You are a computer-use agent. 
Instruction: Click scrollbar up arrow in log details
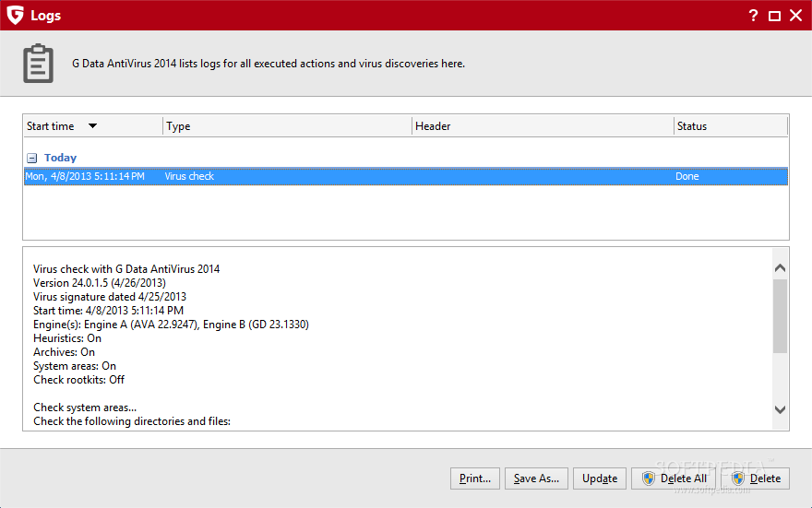point(780,267)
